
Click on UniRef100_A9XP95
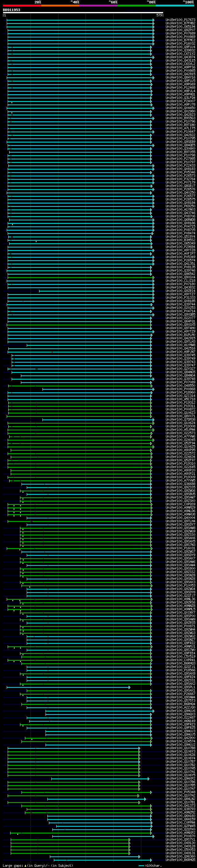pyautogui.click(x=180, y=450)
